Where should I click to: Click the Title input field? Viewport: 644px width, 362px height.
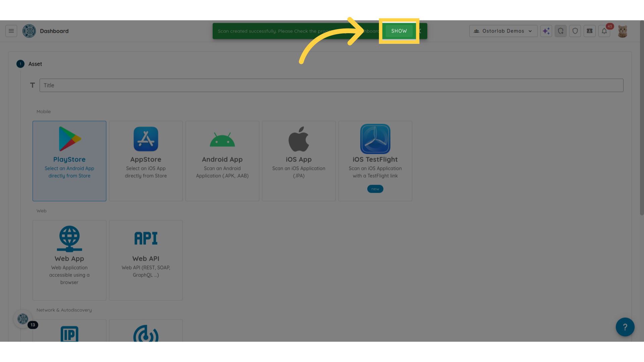tap(331, 85)
